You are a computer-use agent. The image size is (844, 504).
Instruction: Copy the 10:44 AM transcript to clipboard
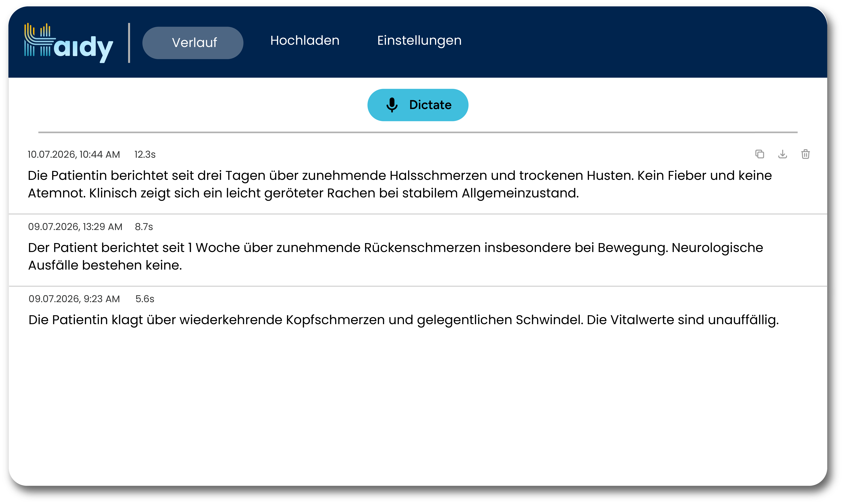[x=759, y=154]
